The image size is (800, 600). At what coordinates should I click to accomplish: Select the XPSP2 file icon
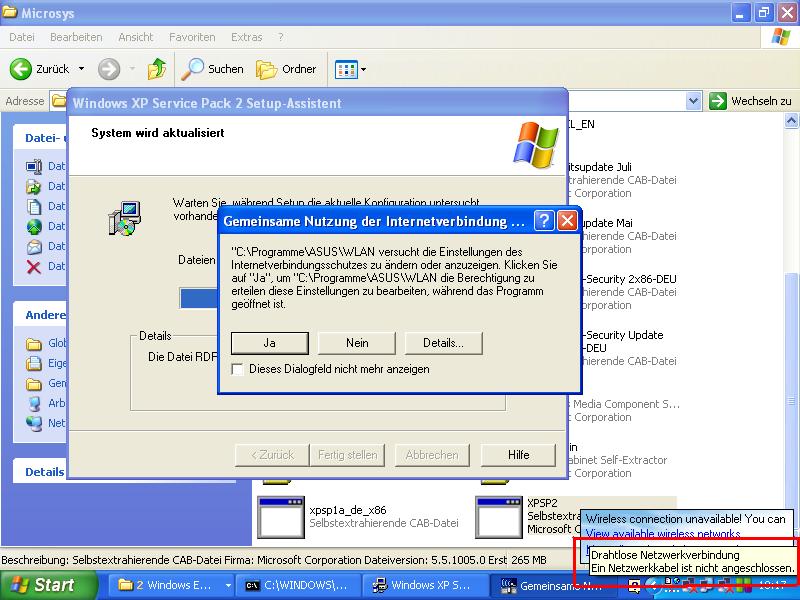coord(498,517)
